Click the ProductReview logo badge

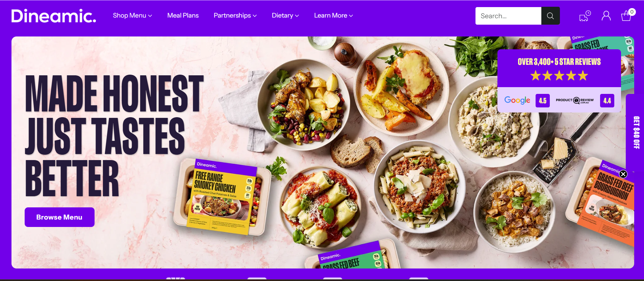575,100
